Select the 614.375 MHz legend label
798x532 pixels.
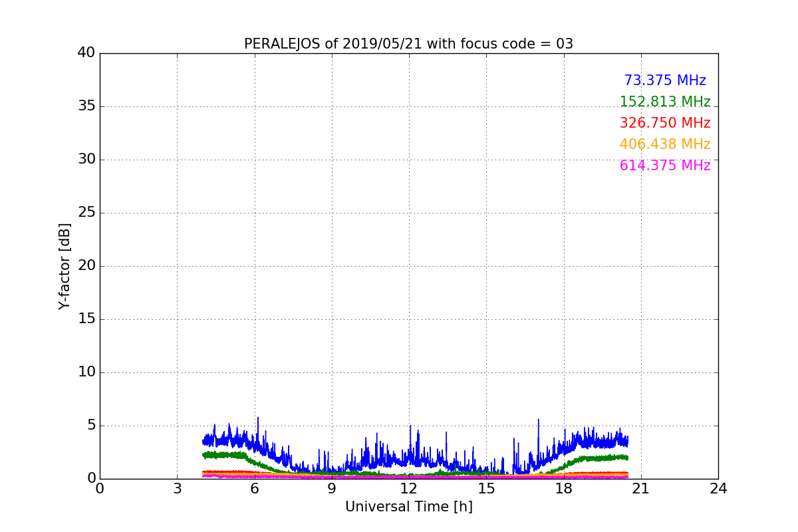click(665, 166)
